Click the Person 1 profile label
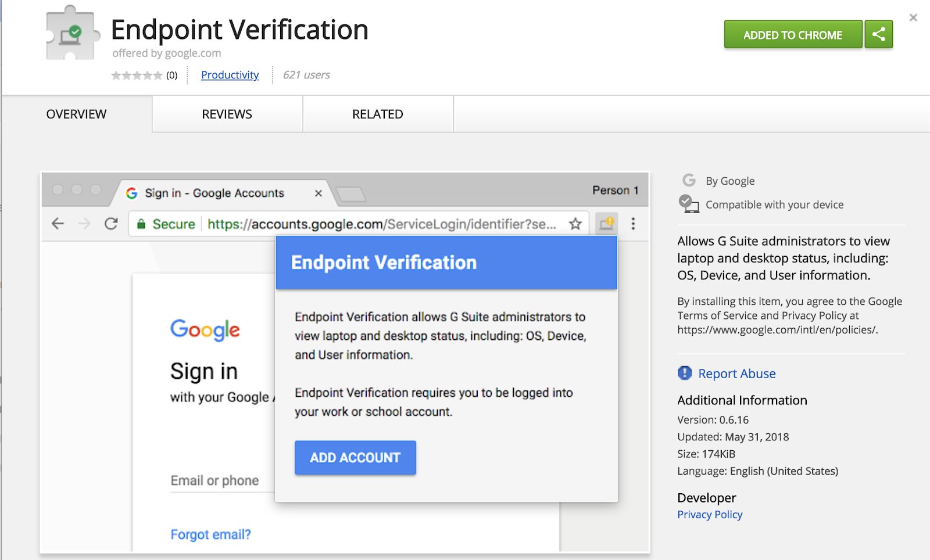930x560 pixels. [x=615, y=190]
